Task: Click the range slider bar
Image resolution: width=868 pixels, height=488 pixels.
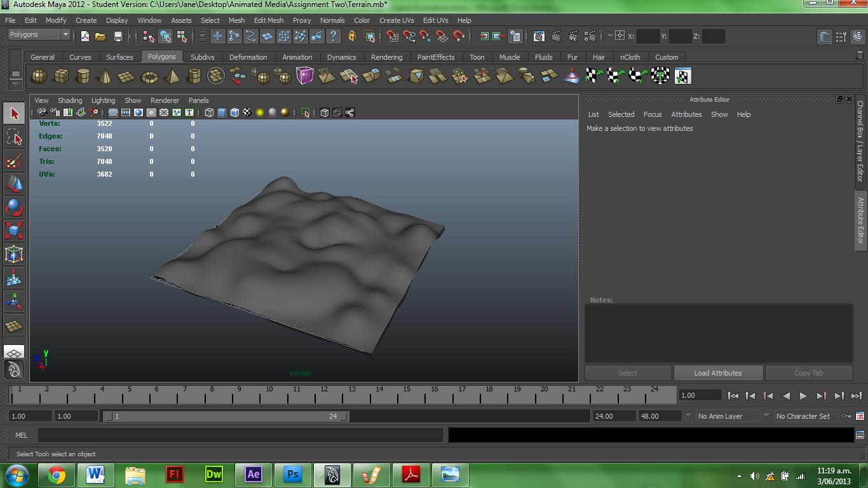Action: point(226,416)
